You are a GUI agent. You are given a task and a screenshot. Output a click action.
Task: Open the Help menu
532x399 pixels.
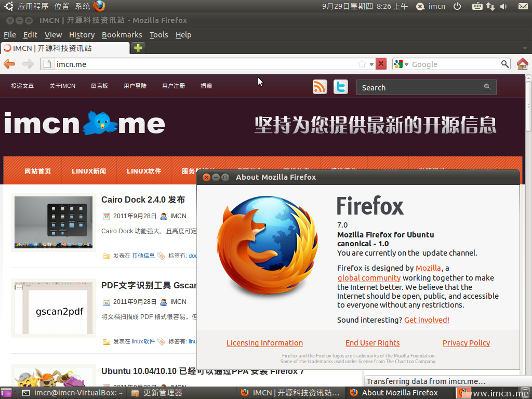tap(183, 35)
